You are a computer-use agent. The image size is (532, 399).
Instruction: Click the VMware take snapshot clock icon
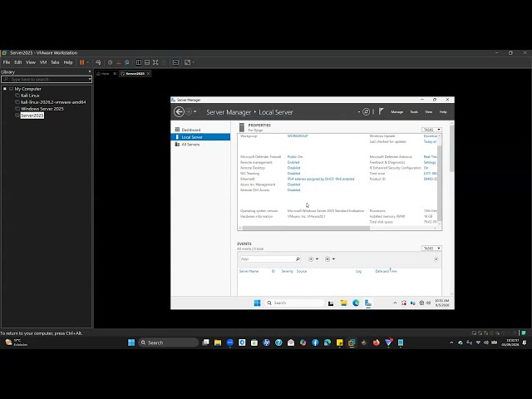(x=111, y=62)
